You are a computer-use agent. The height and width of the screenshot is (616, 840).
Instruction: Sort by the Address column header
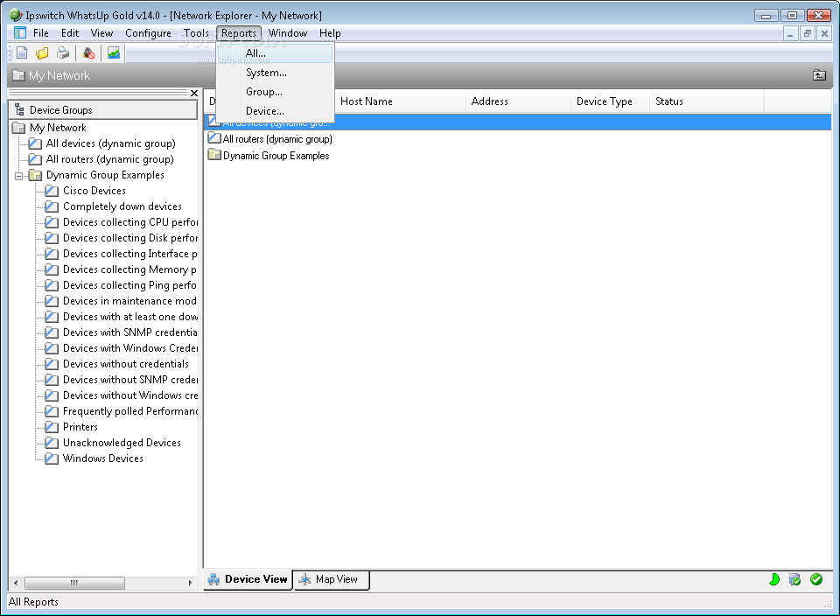click(x=518, y=101)
